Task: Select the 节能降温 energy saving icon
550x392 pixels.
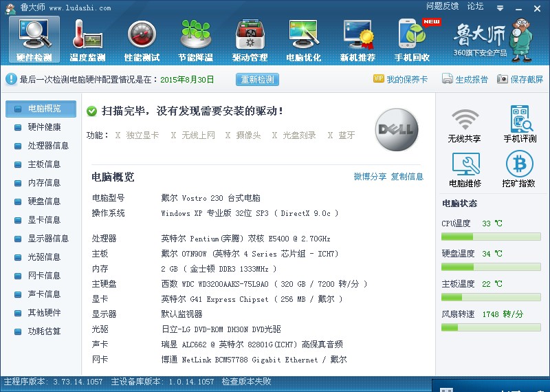Action: tap(195, 39)
